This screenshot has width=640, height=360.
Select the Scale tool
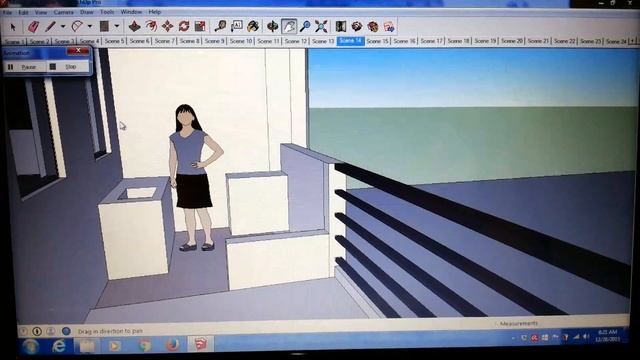(200, 27)
